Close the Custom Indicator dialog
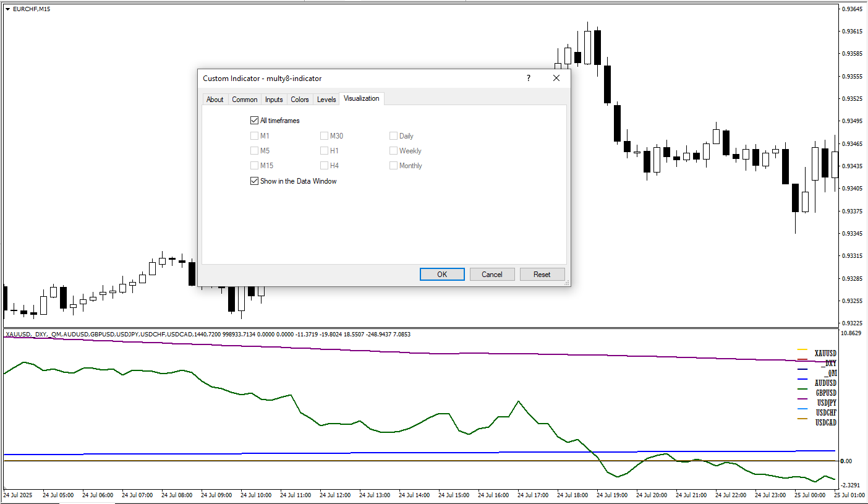 [556, 79]
